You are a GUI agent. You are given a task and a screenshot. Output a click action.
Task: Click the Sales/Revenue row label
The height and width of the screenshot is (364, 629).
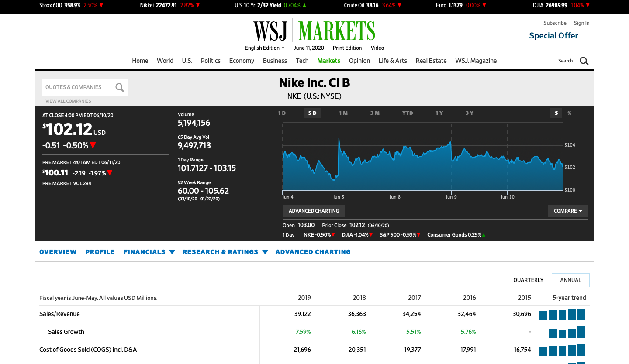pos(59,314)
